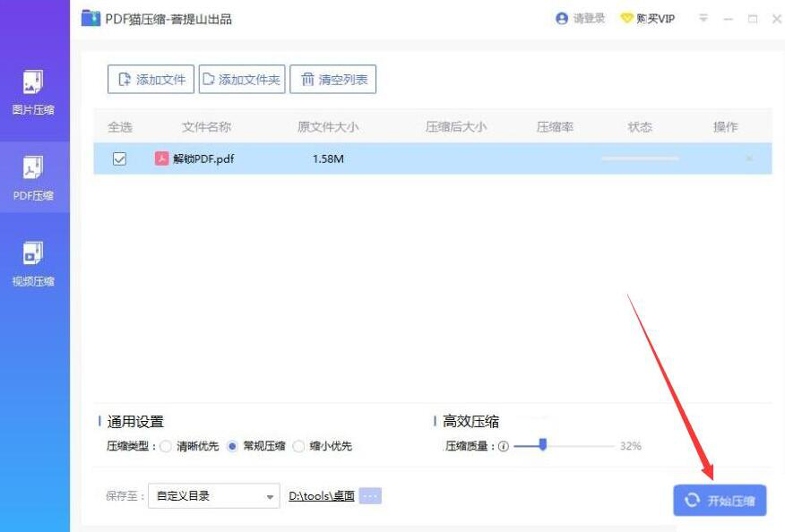
Task: Expand the title bar settings arrow menu
Action: pyautogui.click(x=704, y=17)
